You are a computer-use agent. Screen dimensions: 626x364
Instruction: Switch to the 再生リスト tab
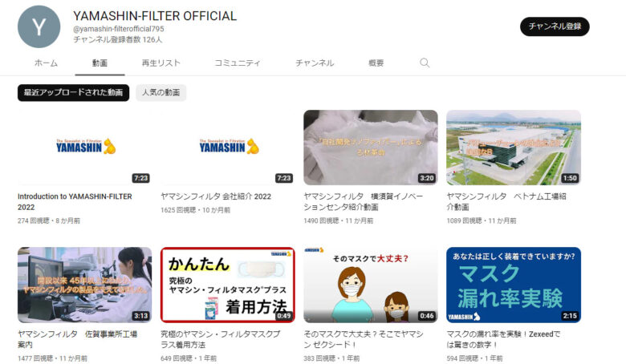click(161, 63)
